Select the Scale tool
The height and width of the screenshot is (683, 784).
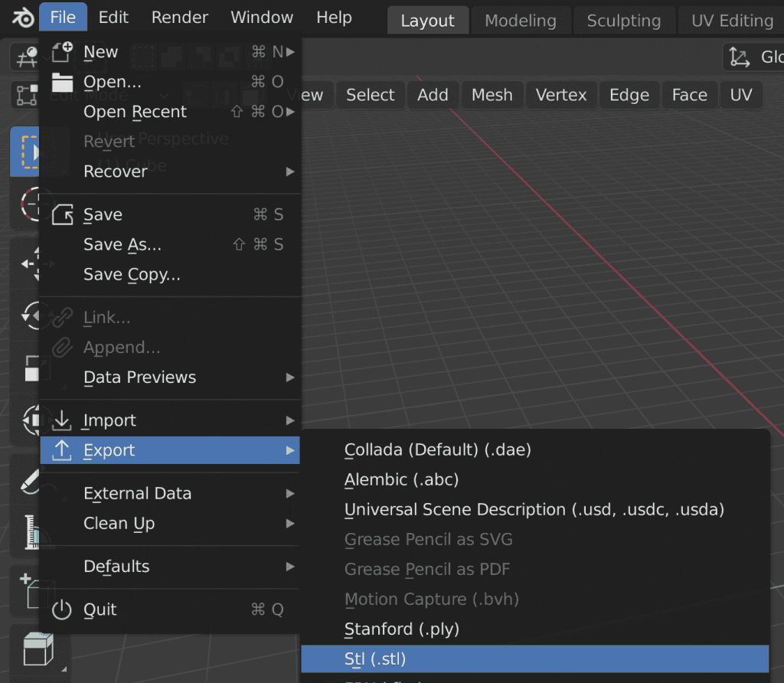31,368
